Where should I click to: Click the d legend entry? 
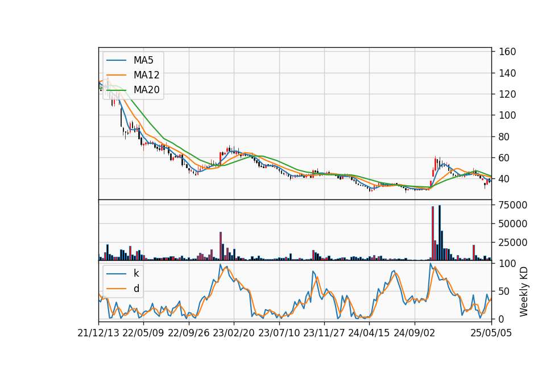pos(136,289)
